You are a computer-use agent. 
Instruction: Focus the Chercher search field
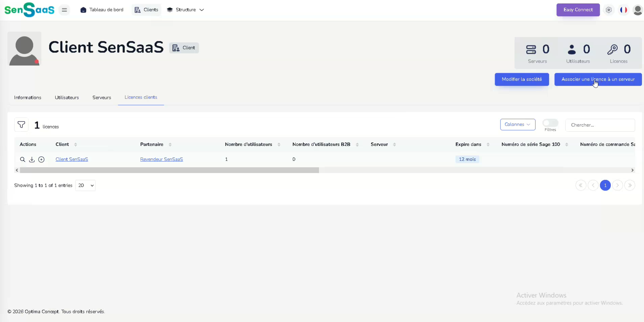(x=600, y=125)
